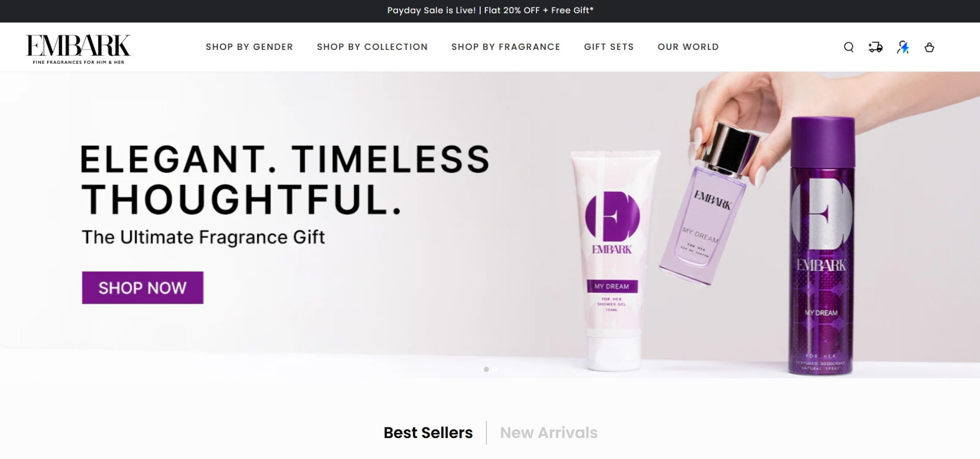Image resolution: width=980 pixels, height=459 pixels.
Task: Click the order tracking truck icon
Action: pos(875,47)
